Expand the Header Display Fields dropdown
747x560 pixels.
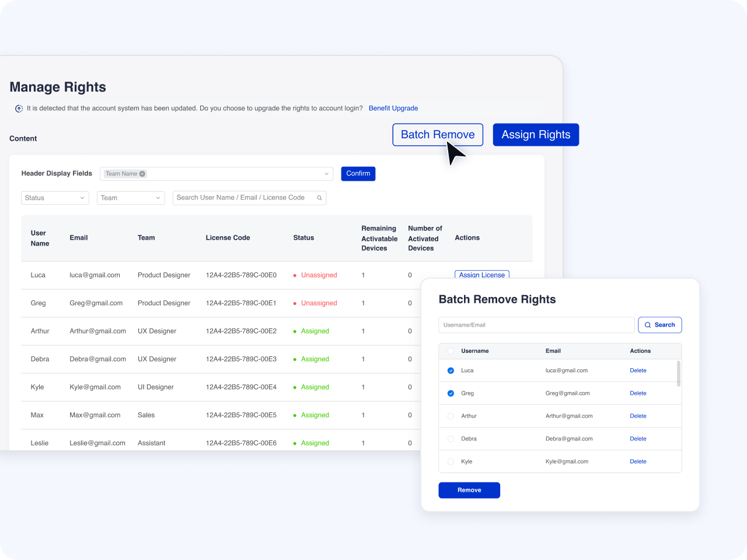(326, 174)
